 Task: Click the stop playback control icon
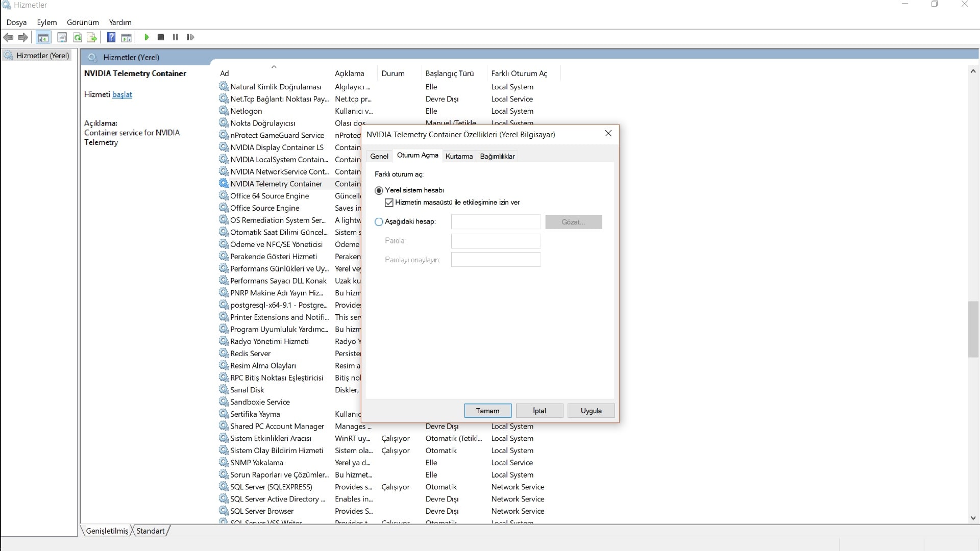(161, 37)
